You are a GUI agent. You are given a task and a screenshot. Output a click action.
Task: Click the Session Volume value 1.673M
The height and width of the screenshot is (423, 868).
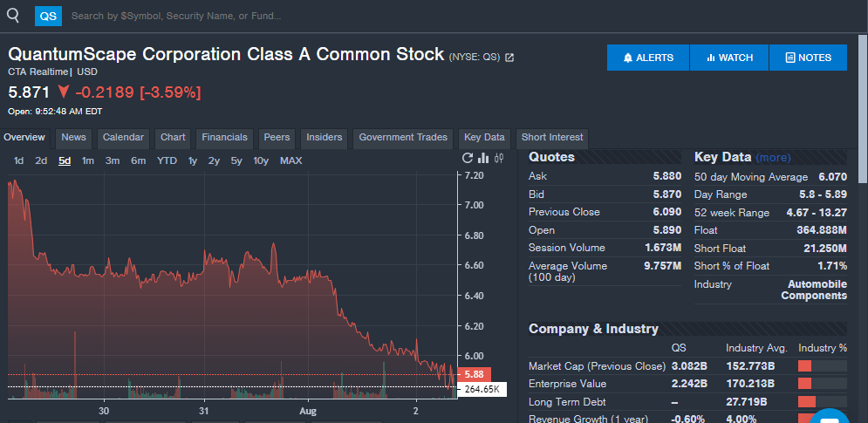click(x=663, y=248)
